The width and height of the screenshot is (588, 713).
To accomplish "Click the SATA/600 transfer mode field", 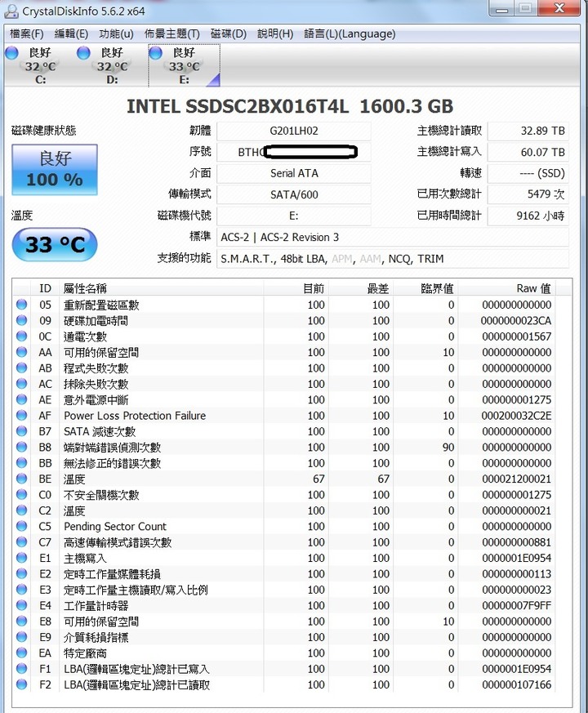I will (294, 194).
